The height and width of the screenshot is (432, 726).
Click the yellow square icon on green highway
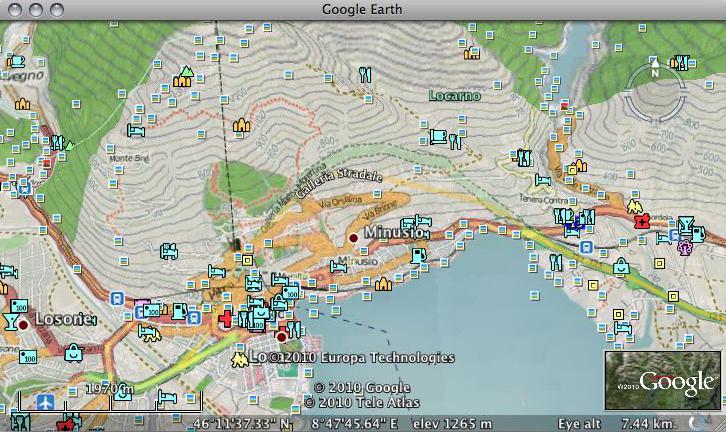(673, 296)
